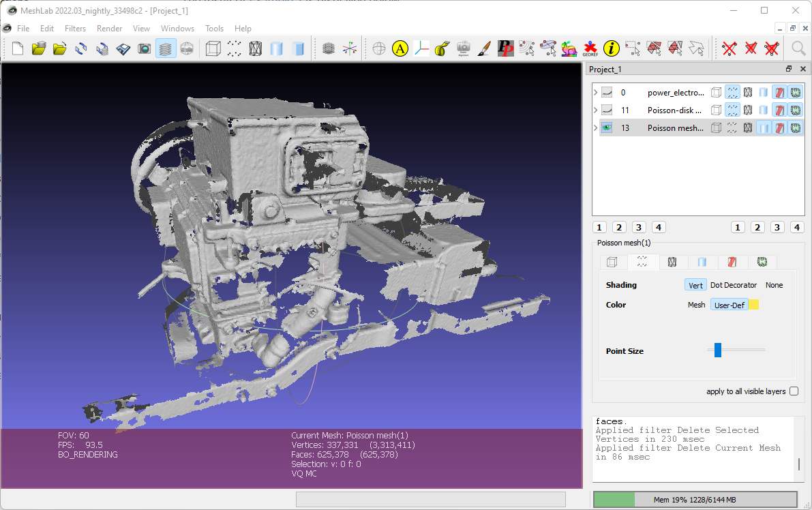
Task: Toggle solid fill for Poisson mesh layer
Action: (x=764, y=128)
